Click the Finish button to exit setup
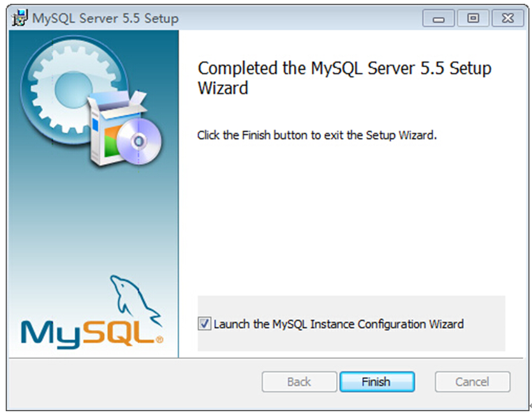 [x=376, y=382]
